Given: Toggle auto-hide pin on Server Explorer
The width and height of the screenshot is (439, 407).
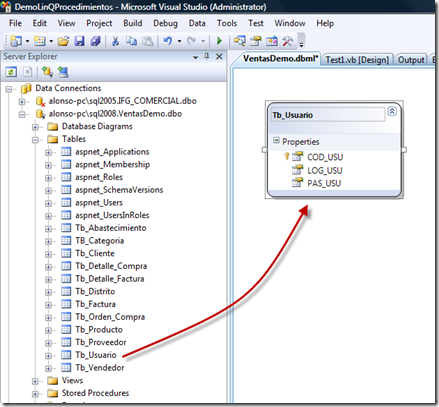Looking at the screenshot, I should (x=207, y=56).
